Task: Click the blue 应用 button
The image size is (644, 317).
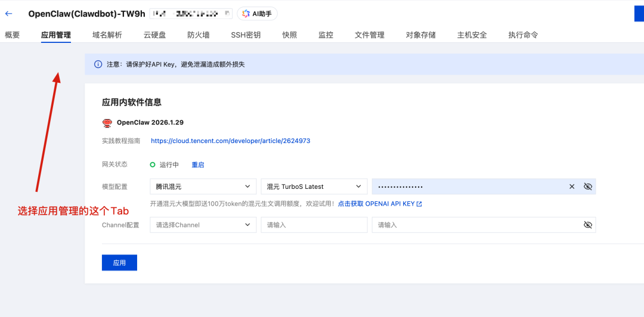Action: pos(119,263)
